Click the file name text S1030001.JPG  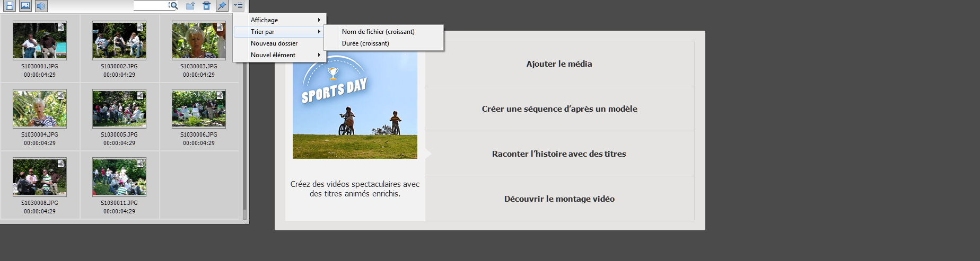tap(40, 67)
